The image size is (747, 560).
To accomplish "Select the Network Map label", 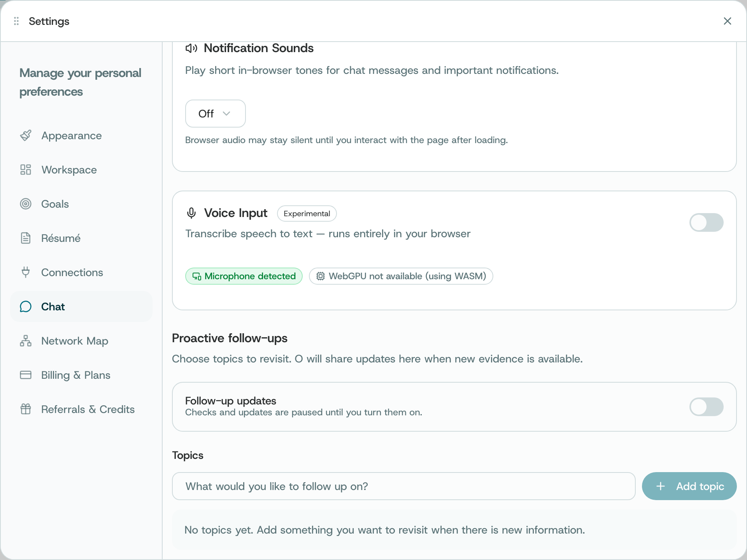I will 75,341.
